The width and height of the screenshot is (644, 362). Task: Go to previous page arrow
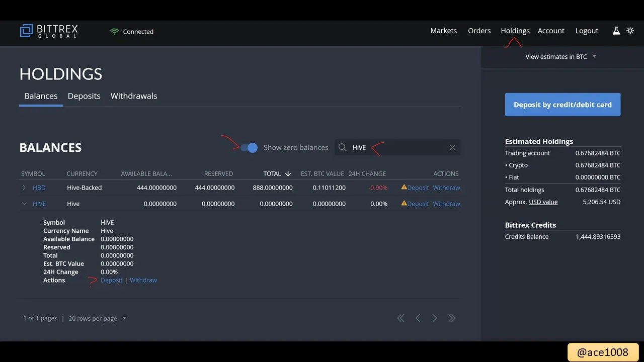coord(418,318)
